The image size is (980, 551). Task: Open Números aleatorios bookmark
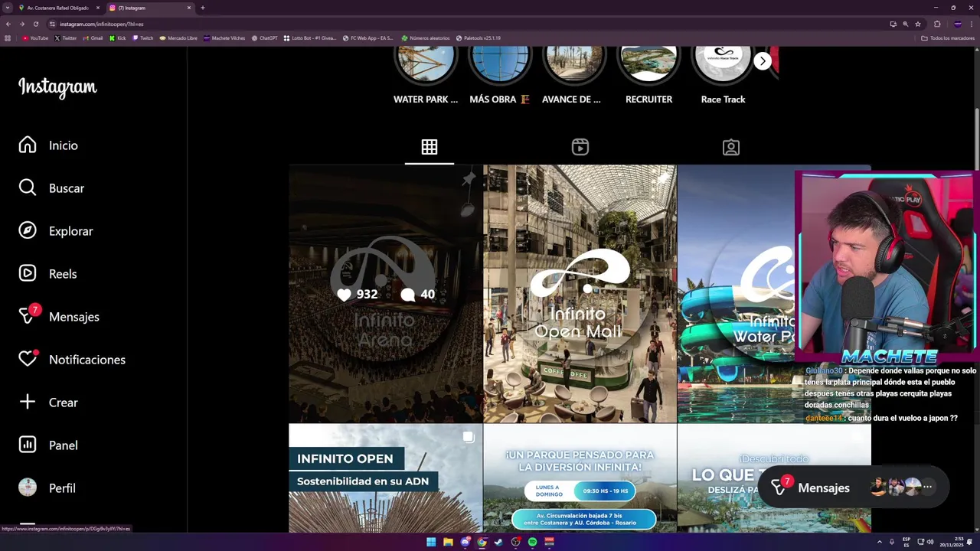coord(426,37)
